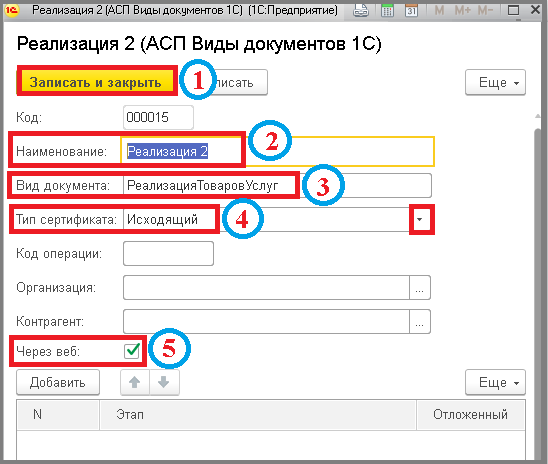548x464 pixels.
Task: Expand the Тип сертификата dropdown arrow
Action: pyautogui.click(x=420, y=219)
